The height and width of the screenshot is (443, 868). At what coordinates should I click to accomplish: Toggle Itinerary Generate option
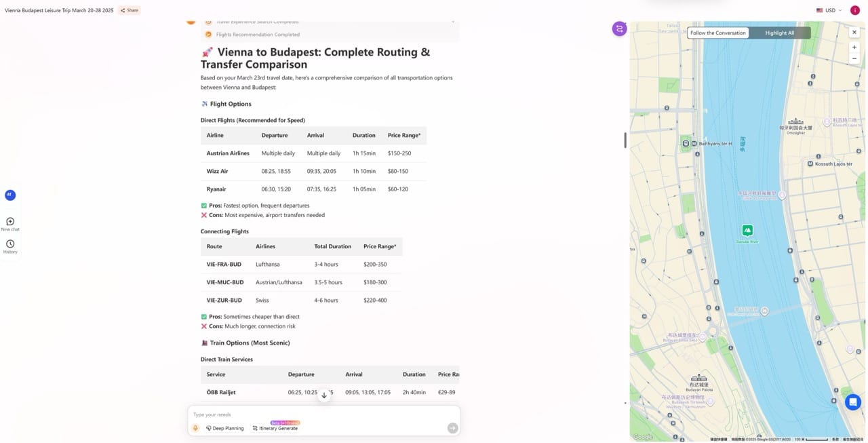click(x=275, y=428)
